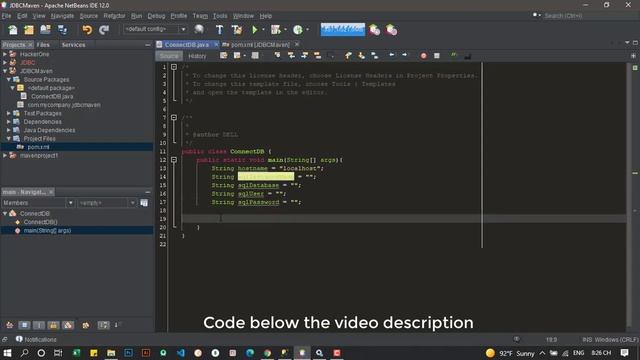Click the Build Project hammer icon
Screen dimensions: 640x360
point(219,29)
